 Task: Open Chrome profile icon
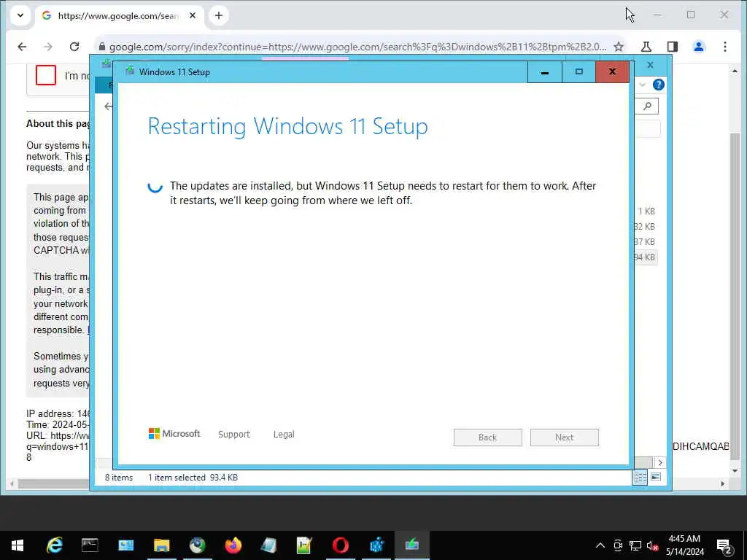tap(698, 47)
